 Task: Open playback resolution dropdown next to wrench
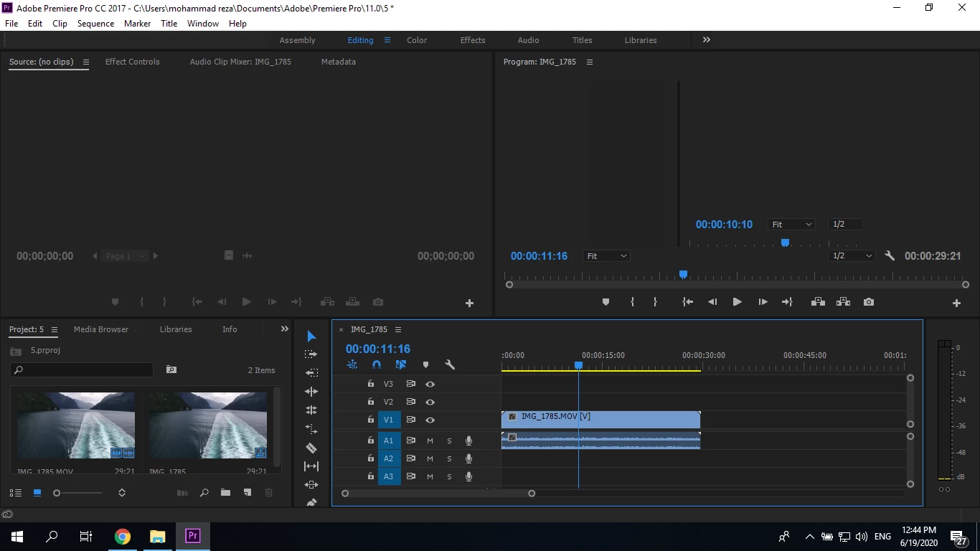(852, 256)
